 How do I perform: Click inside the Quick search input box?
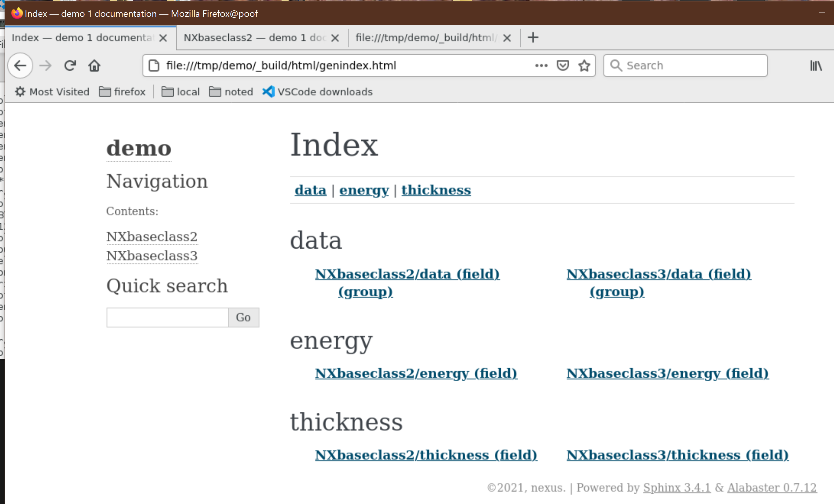(167, 317)
